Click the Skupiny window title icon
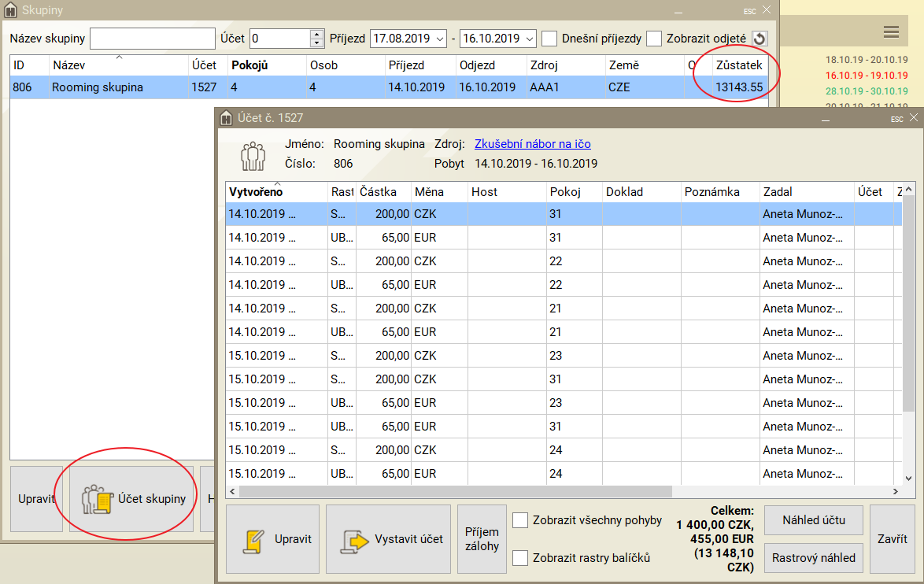The width and height of the screenshot is (924, 584). (10, 10)
